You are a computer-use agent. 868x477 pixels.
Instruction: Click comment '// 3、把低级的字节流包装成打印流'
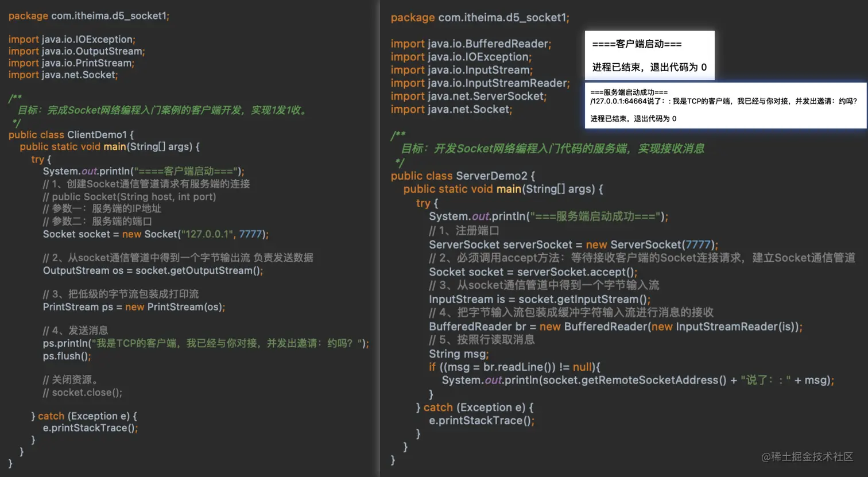[121, 294]
